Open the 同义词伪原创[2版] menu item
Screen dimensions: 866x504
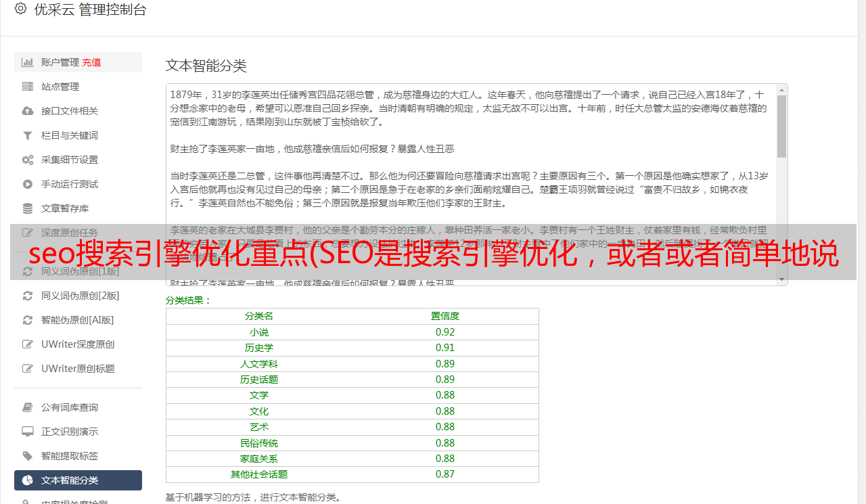click(x=80, y=296)
